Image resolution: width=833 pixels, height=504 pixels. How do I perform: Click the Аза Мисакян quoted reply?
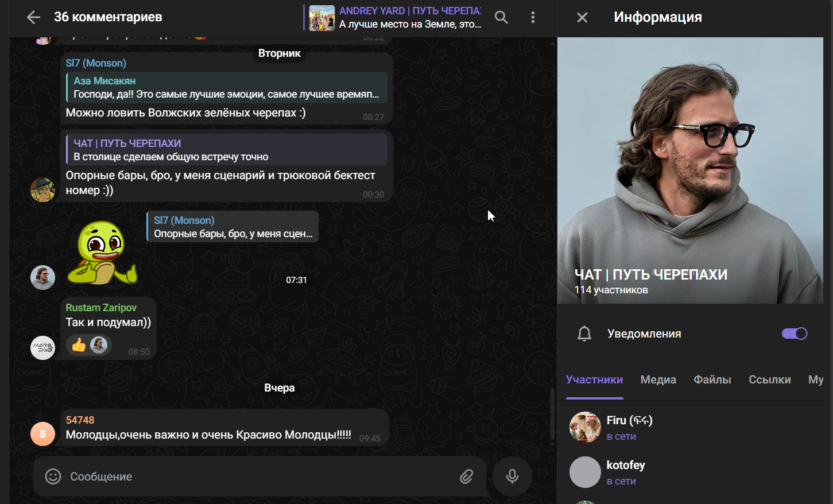click(227, 88)
